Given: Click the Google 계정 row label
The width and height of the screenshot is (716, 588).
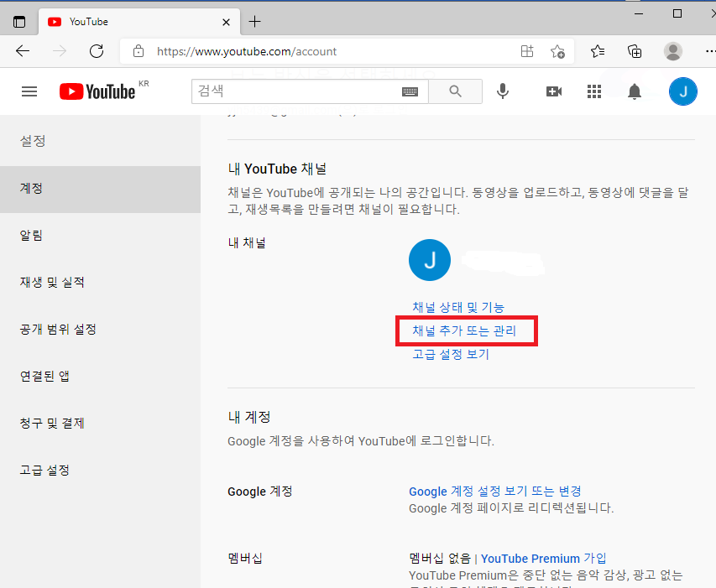Looking at the screenshot, I should pyautogui.click(x=260, y=492).
